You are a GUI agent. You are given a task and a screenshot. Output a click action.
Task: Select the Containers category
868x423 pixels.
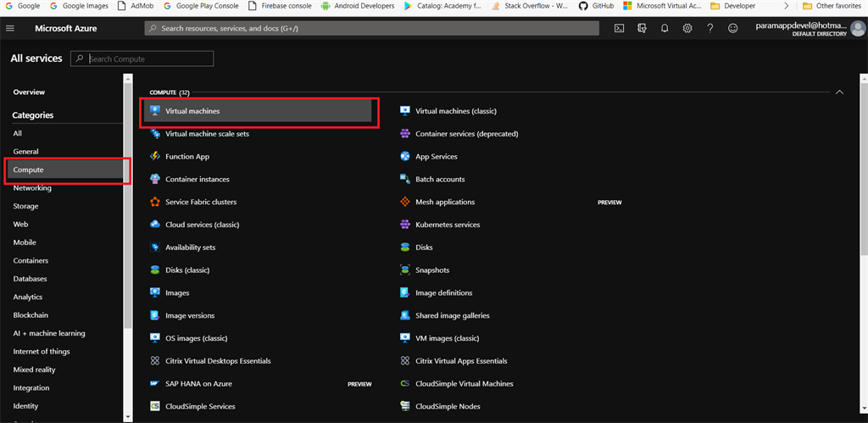pyautogui.click(x=31, y=261)
